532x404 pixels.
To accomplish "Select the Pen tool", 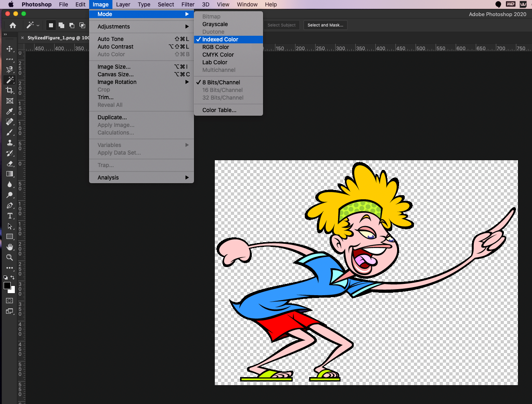I will 10,205.
